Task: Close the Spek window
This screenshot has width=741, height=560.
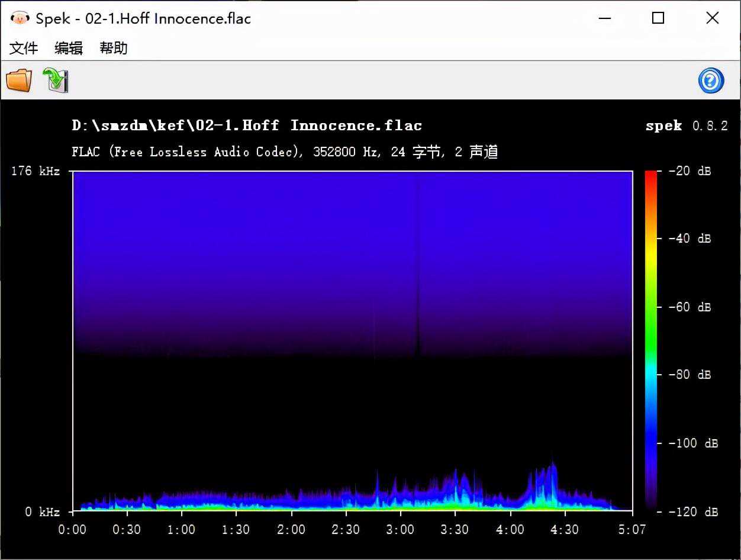Action: coord(713,18)
